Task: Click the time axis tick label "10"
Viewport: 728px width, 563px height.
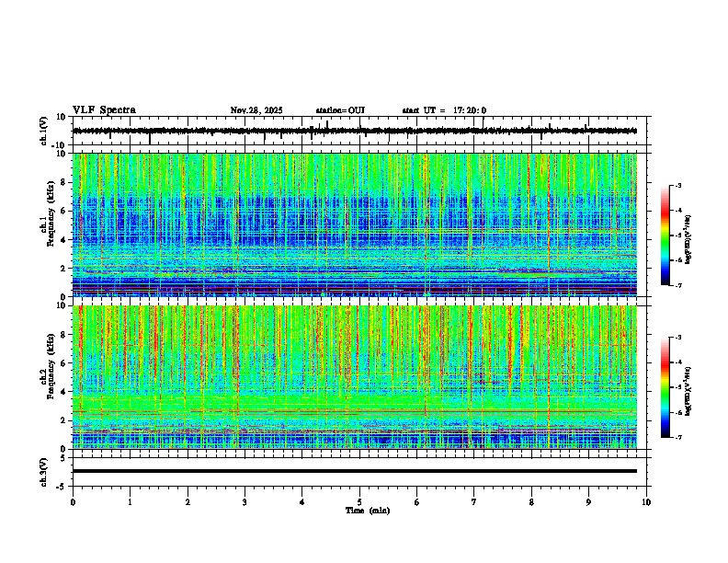Action: tap(646, 502)
